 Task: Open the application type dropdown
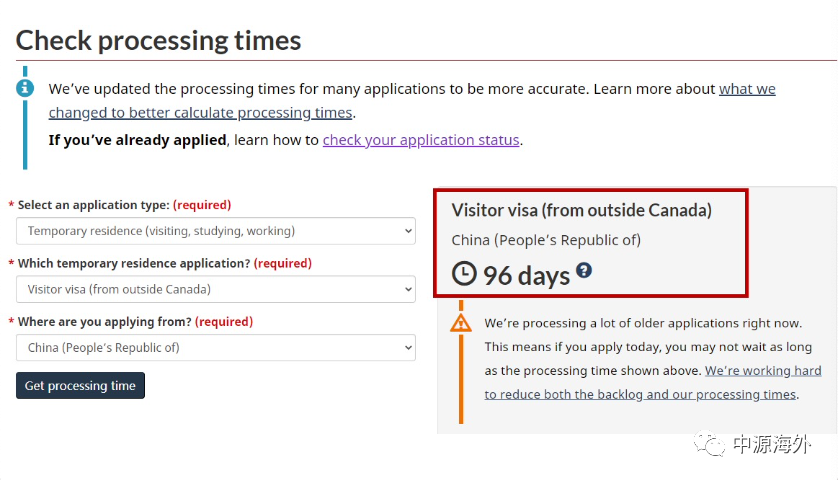click(x=216, y=231)
